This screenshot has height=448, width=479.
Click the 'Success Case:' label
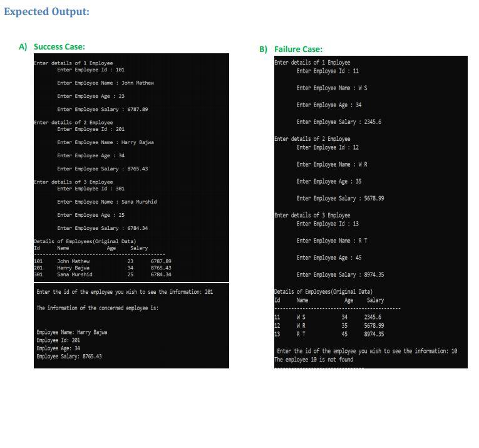(x=59, y=47)
